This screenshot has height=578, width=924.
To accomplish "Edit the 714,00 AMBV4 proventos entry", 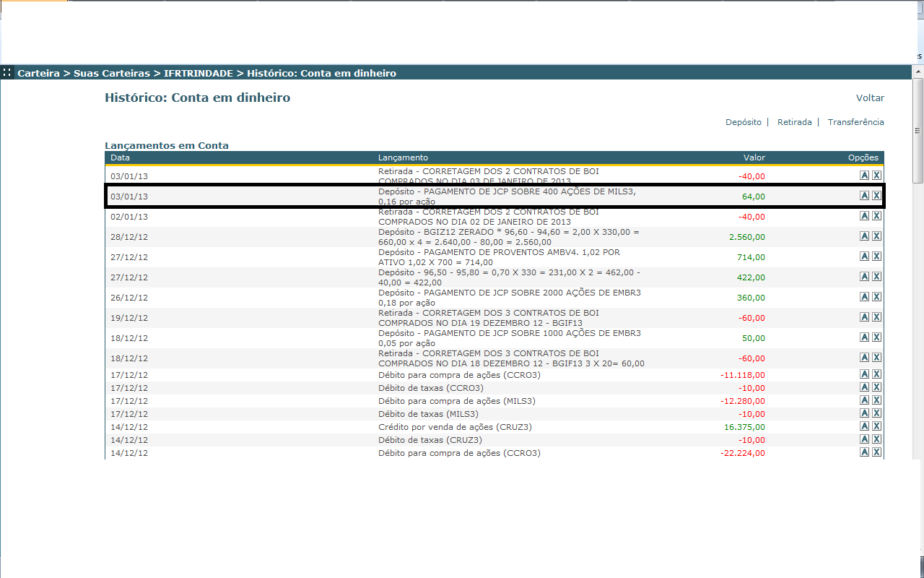I will pyautogui.click(x=864, y=256).
